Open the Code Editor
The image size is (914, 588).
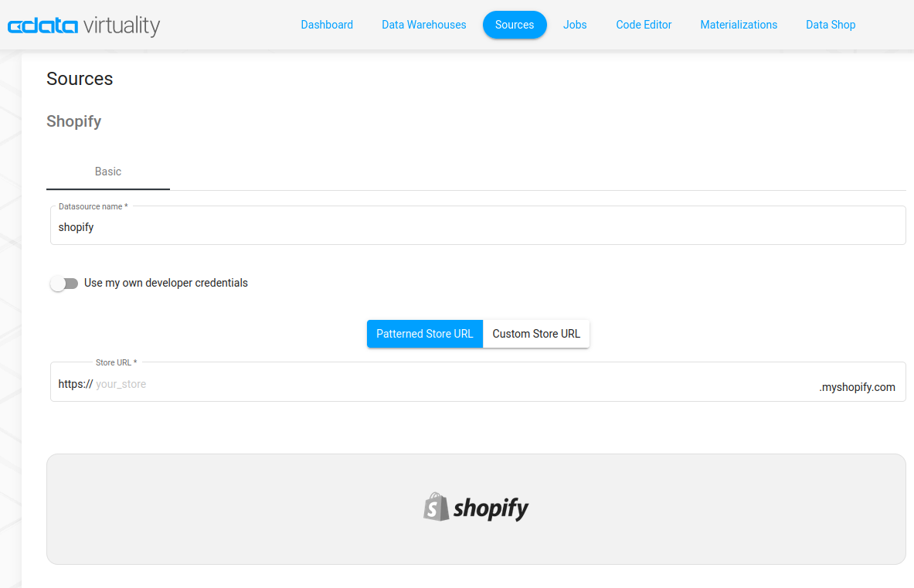point(644,25)
